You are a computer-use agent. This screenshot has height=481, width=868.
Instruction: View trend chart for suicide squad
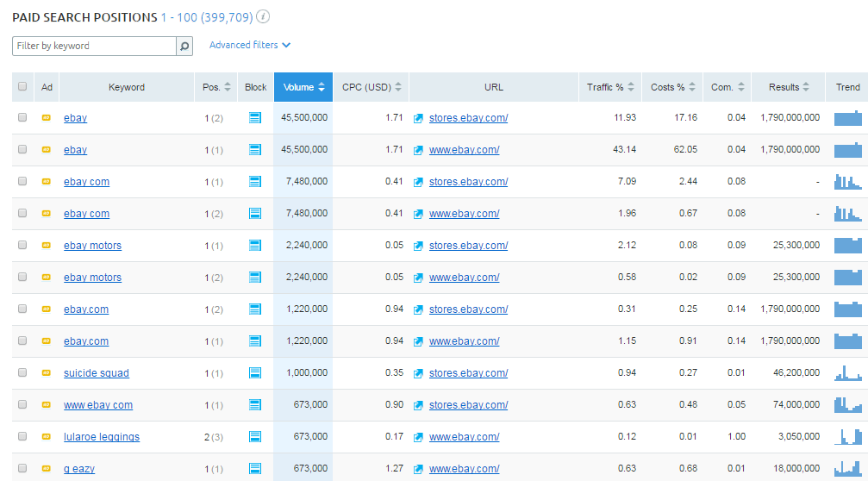click(x=848, y=372)
